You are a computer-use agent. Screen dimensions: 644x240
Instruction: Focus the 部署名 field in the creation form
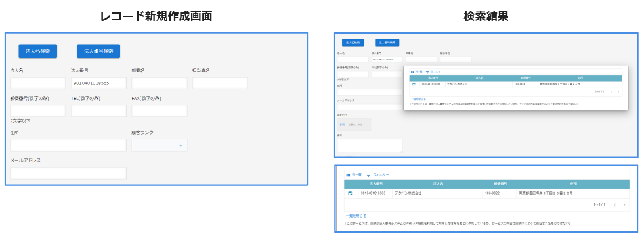click(x=160, y=83)
